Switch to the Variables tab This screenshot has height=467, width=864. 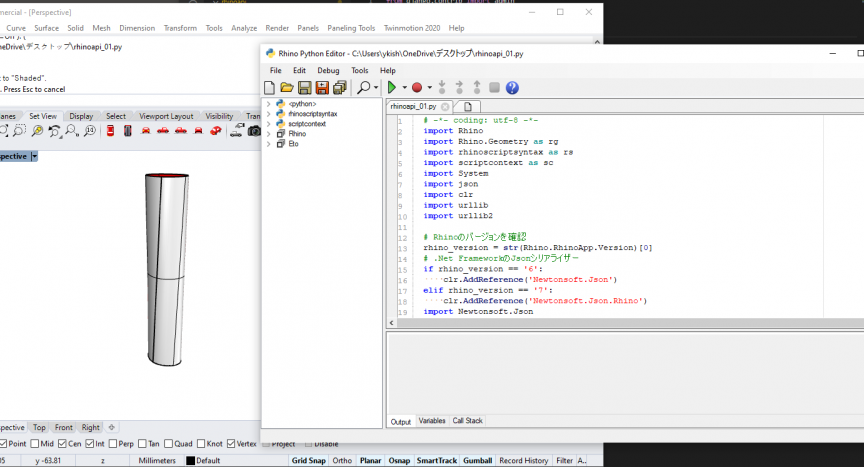point(432,421)
